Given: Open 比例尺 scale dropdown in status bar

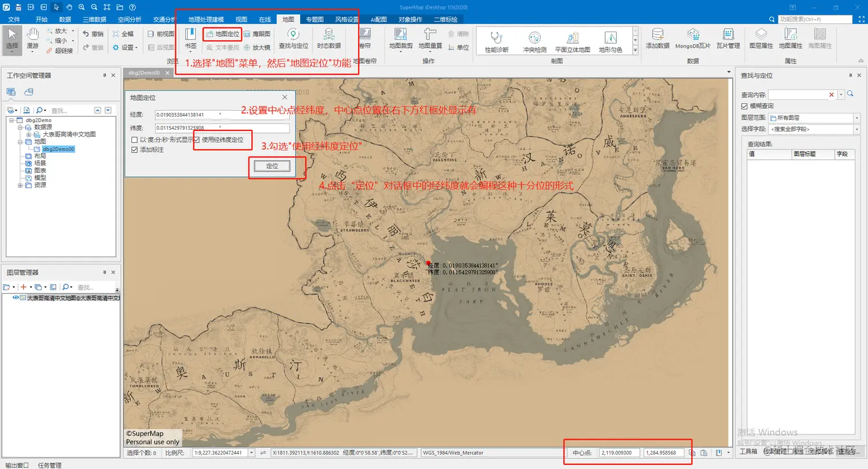Looking at the screenshot, I should point(251,453).
